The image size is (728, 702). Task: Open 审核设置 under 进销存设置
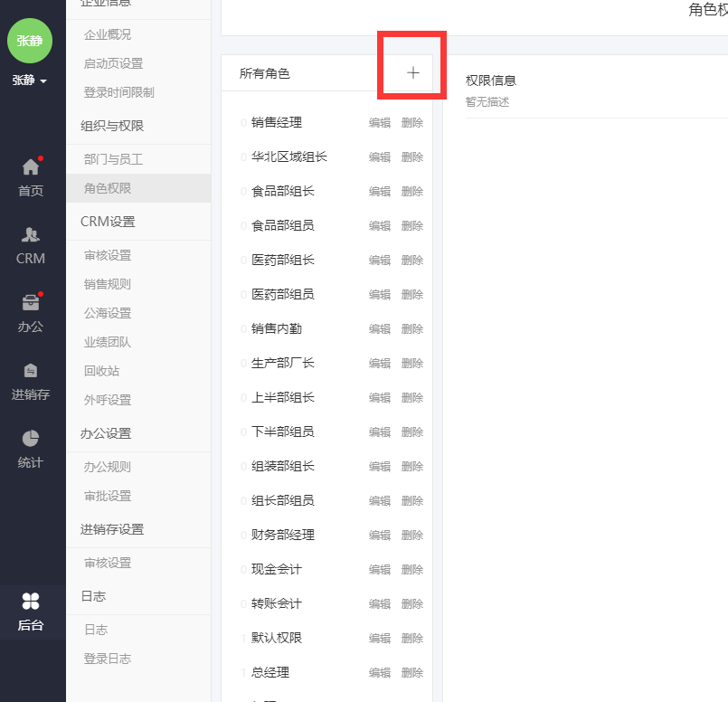tap(108, 563)
